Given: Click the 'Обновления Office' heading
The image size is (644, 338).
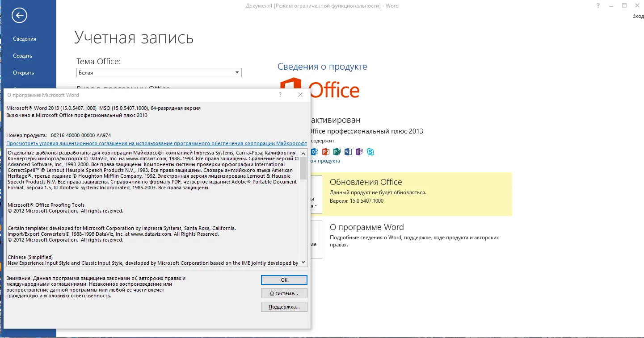Looking at the screenshot, I should tap(366, 182).
